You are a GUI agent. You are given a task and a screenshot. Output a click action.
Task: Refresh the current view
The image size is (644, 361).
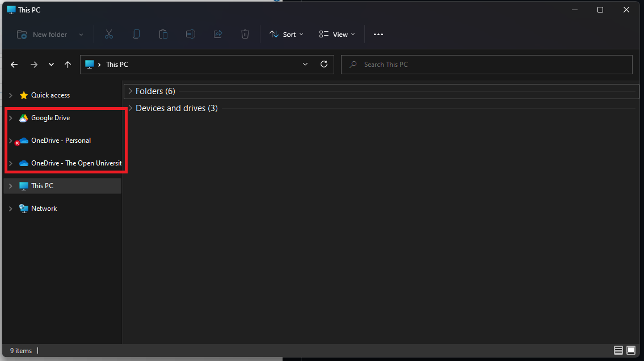point(324,64)
